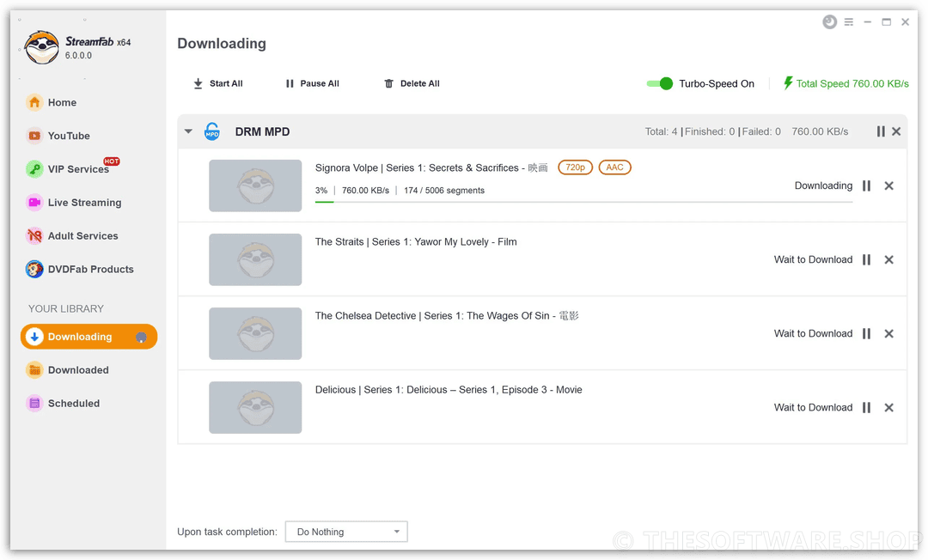The image size is (928, 560).
Task: Minimize the StreamFab window
Action: point(868,21)
